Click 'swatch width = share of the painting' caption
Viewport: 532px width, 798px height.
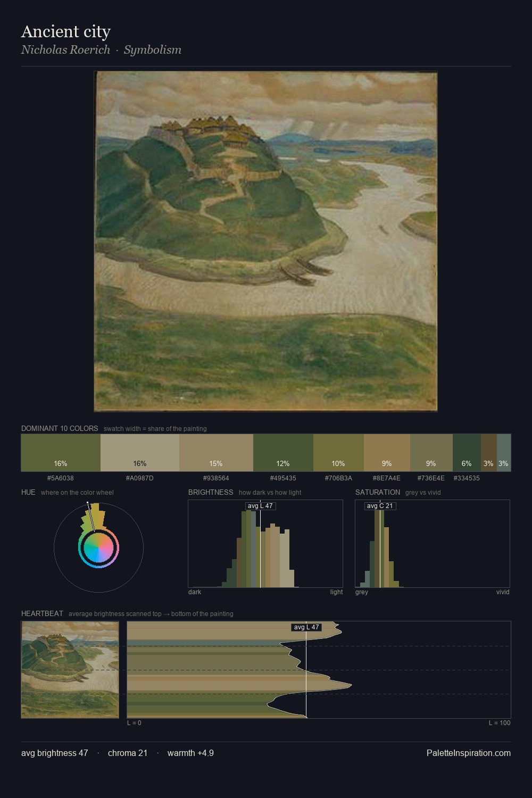point(155,429)
